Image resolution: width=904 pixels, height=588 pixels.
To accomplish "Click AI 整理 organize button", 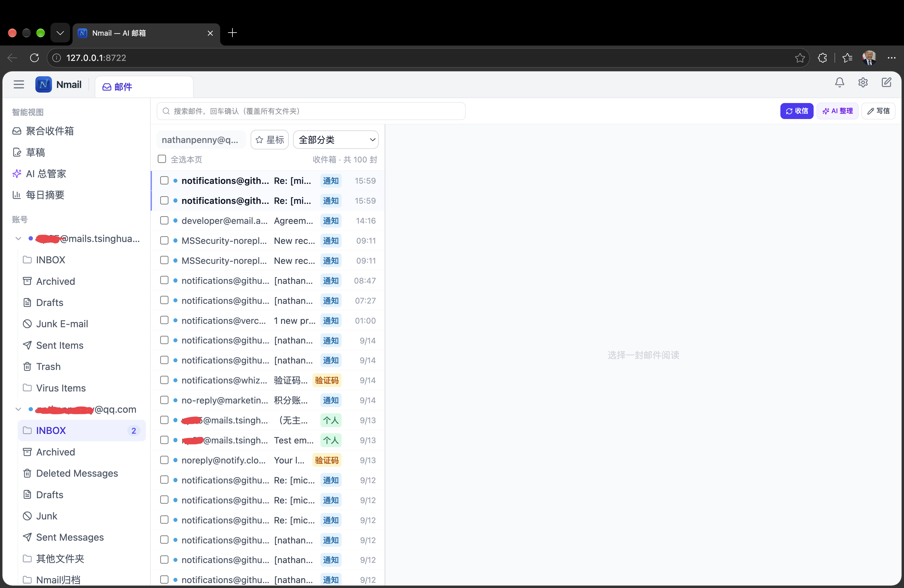I will (837, 111).
